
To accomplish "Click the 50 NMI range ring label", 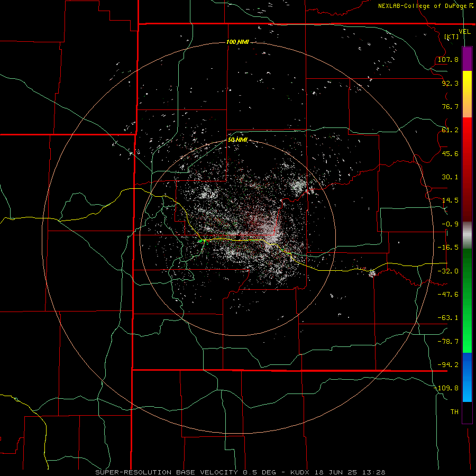I will [x=237, y=140].
